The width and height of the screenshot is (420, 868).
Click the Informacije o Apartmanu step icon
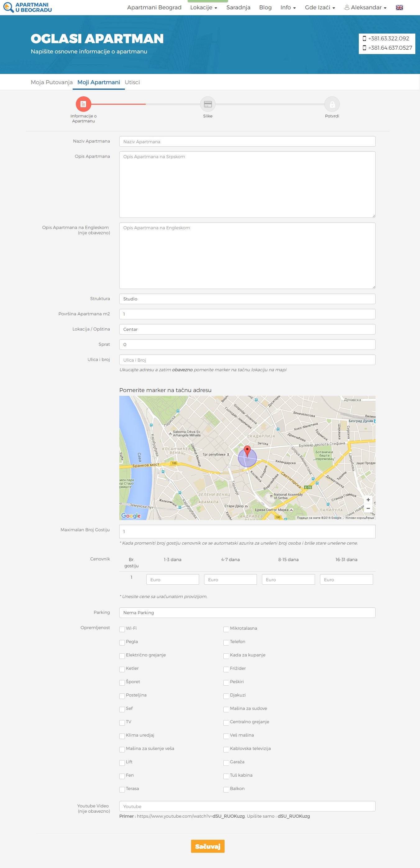(83, 104)
